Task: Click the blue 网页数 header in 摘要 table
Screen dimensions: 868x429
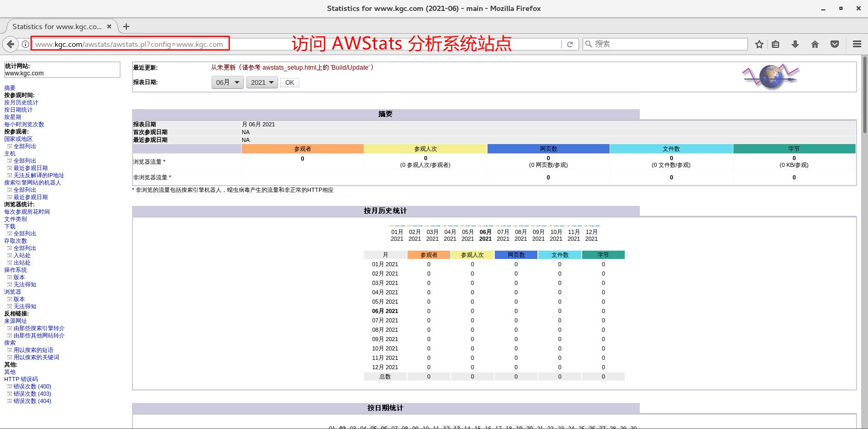Action: (x=548, y=149)
